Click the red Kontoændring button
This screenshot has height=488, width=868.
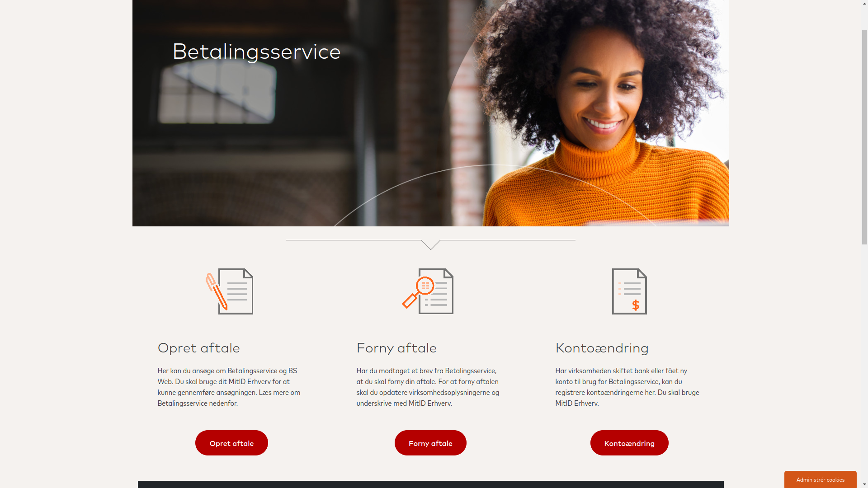click(629, 443)
